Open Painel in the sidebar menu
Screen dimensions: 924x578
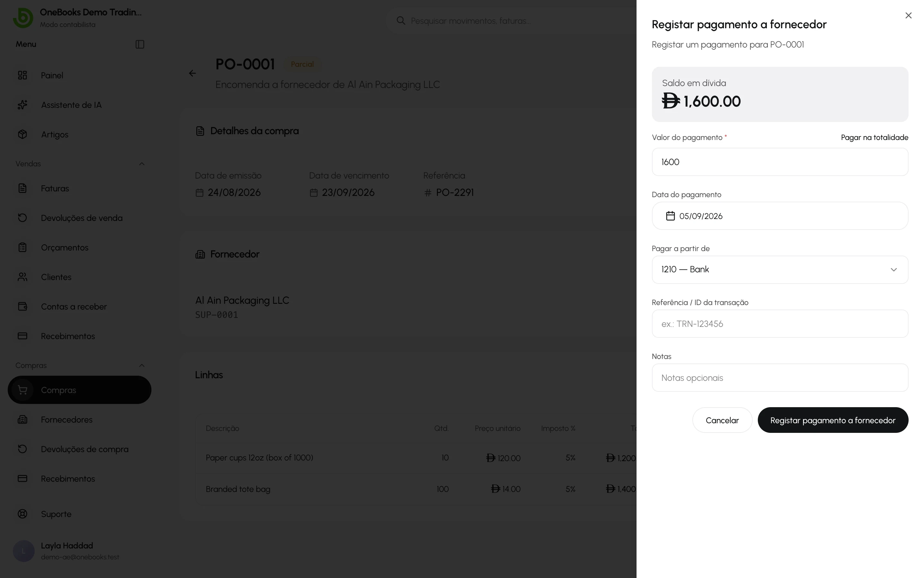[80, 75]
